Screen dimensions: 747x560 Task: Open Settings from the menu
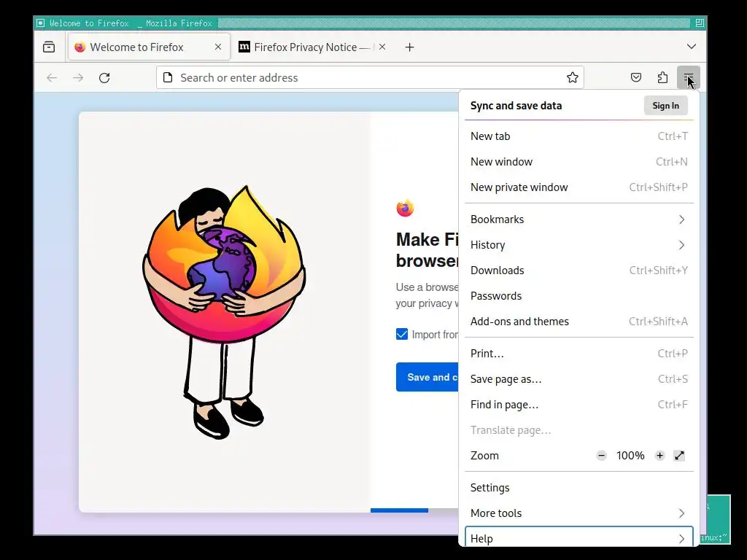[x=578, y=488]
